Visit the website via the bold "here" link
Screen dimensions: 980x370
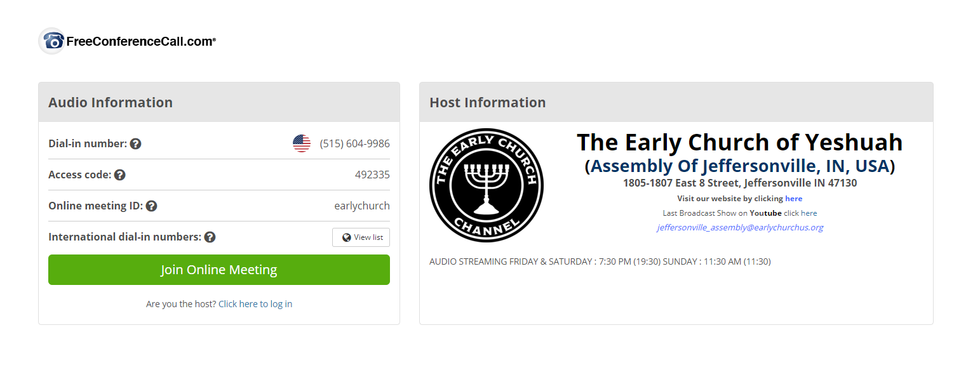point(793,199)
